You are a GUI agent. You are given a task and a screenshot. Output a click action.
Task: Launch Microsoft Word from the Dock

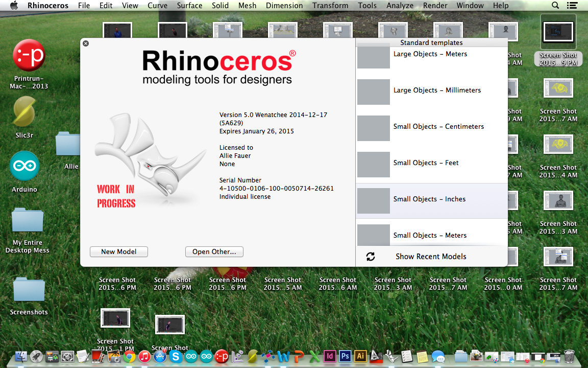pyautogui.click(x=283, y=357)
